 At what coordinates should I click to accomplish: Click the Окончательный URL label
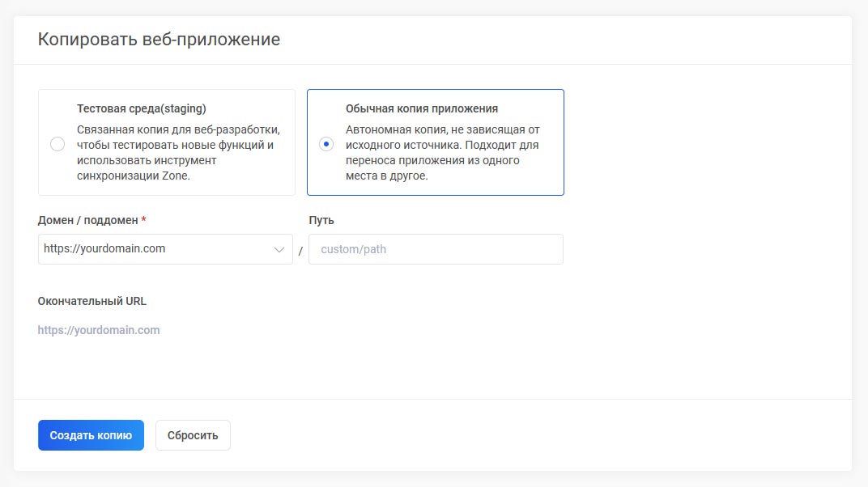(92, 301)
